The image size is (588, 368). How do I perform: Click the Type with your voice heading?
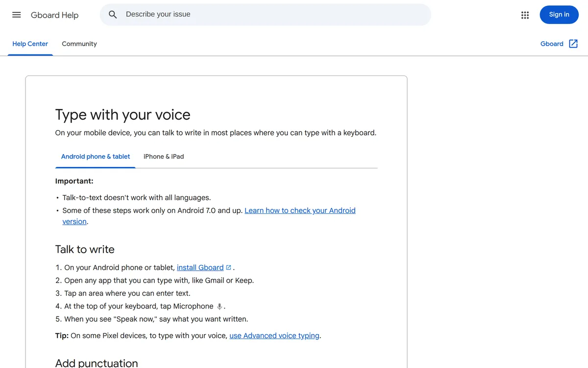tap(123, 114)
